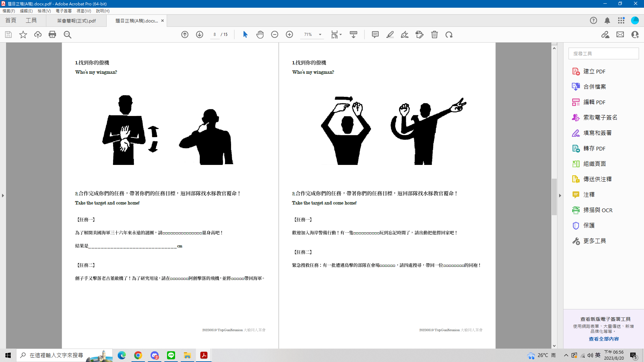Open the 視窗(W) menu
Viewport: 644px width, 362px height.
click(x=84, y=11)
